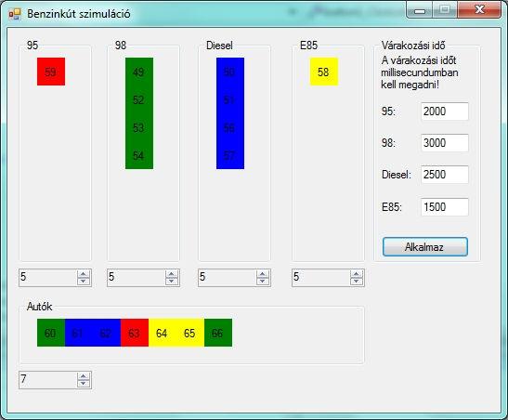This screenshot has height=420, width=508.
Task: Click red car 63 in Autók row
Action: [135, 333]
